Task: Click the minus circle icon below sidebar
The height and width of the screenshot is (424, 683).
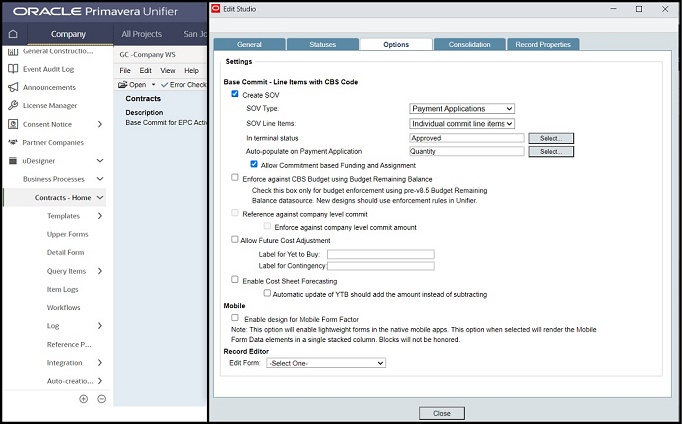Action: coord(101,399)
